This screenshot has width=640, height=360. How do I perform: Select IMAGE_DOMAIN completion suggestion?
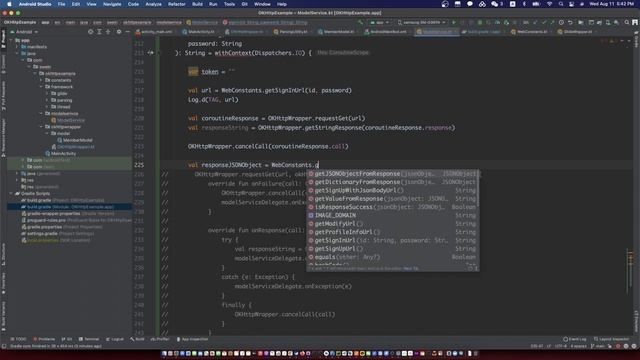tap(393, 216)
